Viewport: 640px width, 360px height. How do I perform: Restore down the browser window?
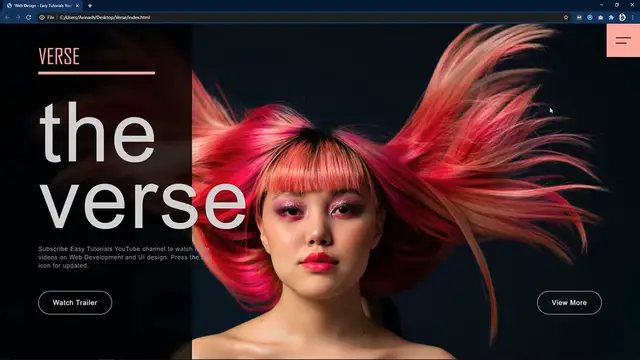(617, 5)
